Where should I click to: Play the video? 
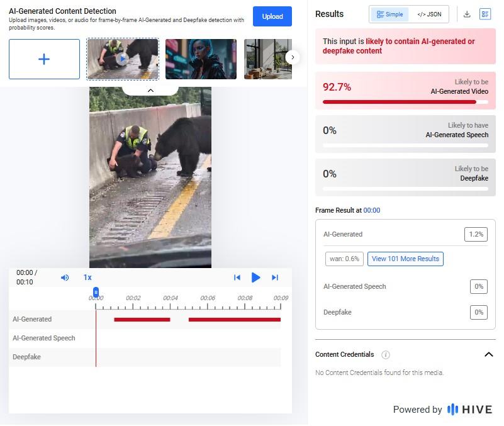255,277
